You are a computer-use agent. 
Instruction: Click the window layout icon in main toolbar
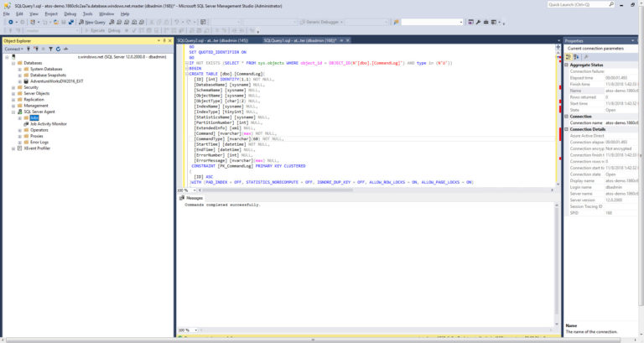[x=494, y=22]
